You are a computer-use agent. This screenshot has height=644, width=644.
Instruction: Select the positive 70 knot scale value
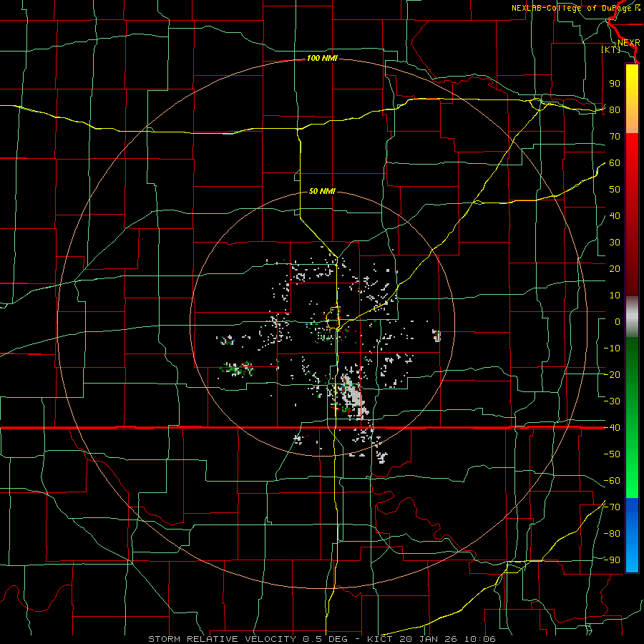pos(615,137)
